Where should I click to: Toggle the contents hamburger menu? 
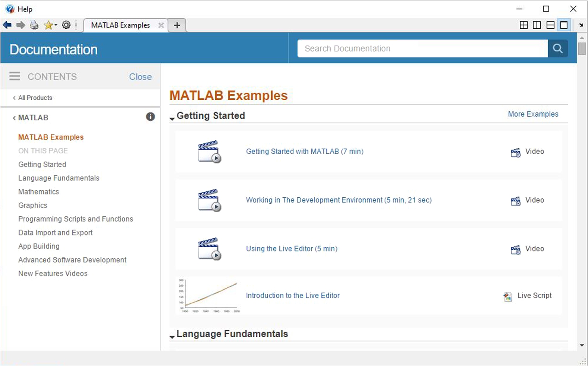point(15,76)
